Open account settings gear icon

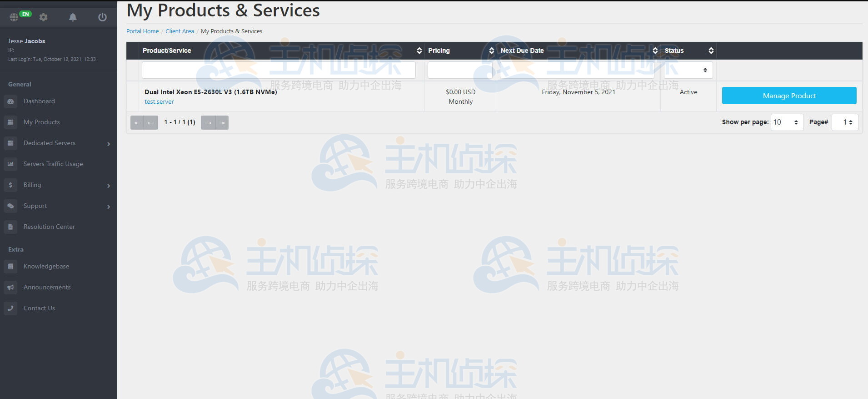43,17
